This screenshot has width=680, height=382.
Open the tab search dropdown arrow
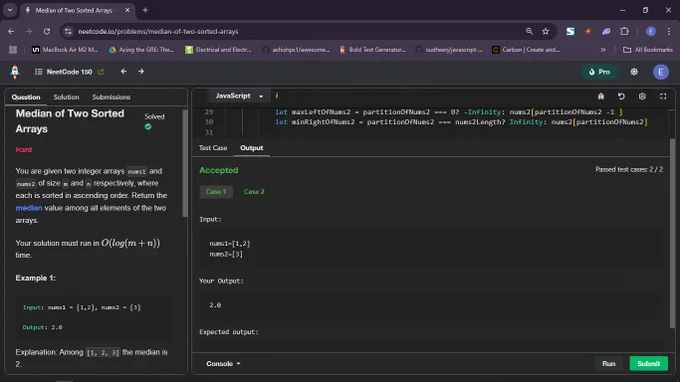[x=10, y=10]
